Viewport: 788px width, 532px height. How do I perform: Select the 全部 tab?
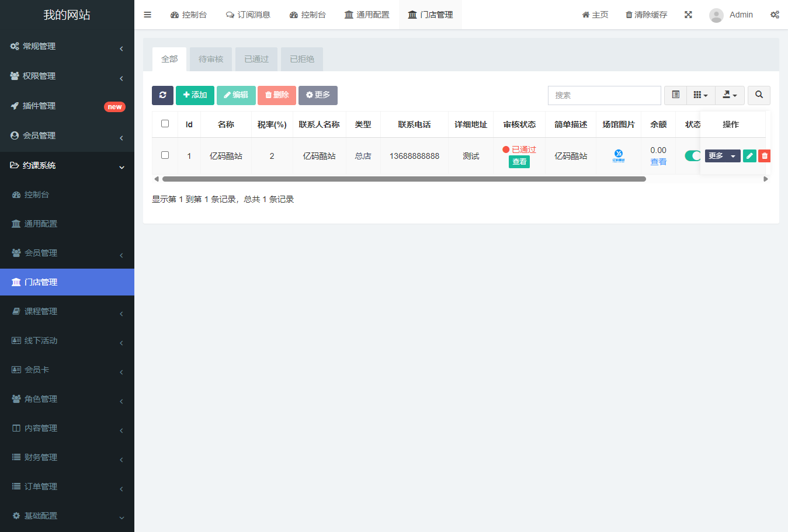pyautogui.click(x=169, y=59)
